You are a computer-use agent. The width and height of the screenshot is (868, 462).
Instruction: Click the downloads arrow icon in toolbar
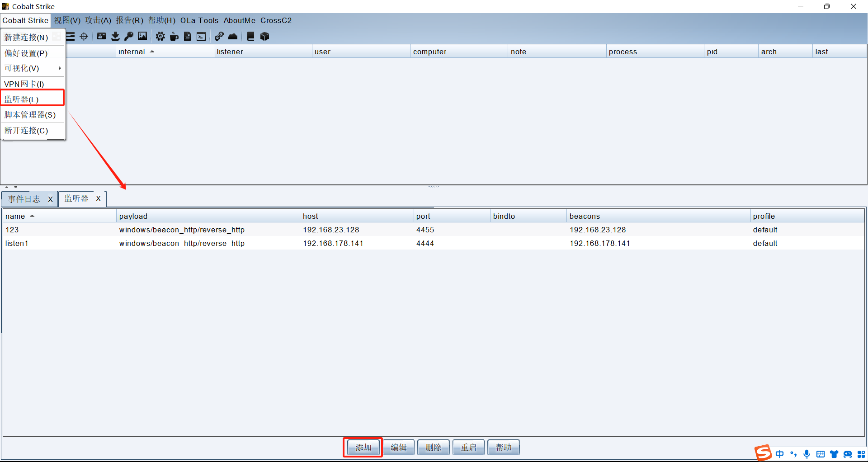pyautogui.click(x=115, y=37)
